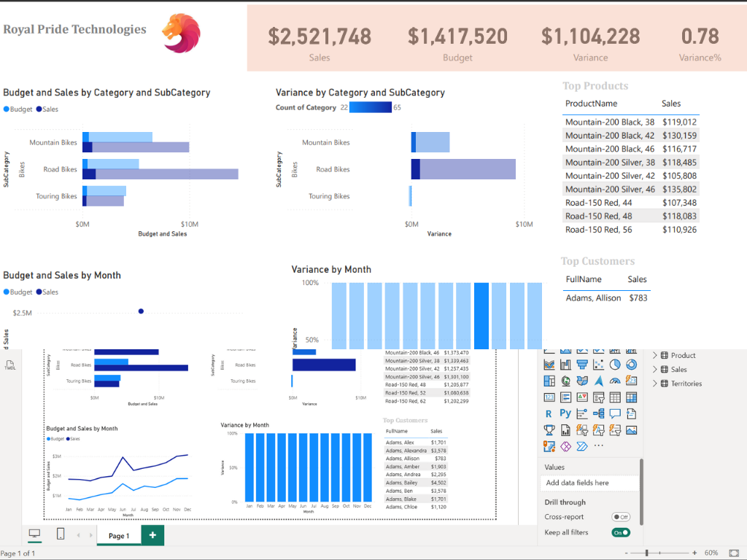Select the multi-row card visual

[x=565, y=397]
